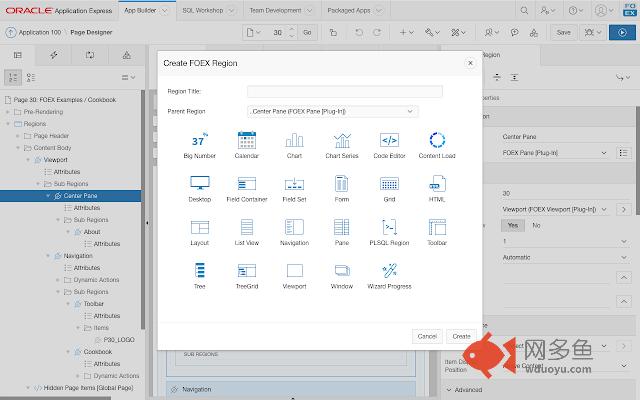
Task: Choose the Code Editor region type
Action: pyautogui.click(x=389, y=145)
